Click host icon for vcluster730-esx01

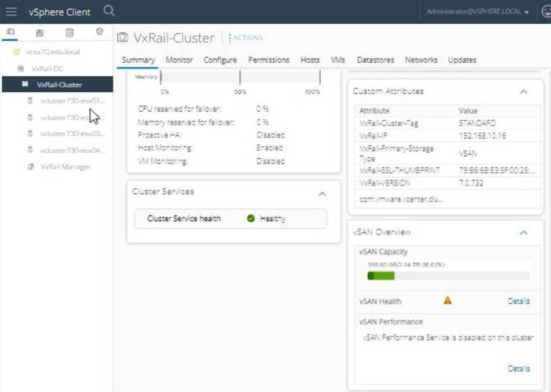click(x=30, y=101)
